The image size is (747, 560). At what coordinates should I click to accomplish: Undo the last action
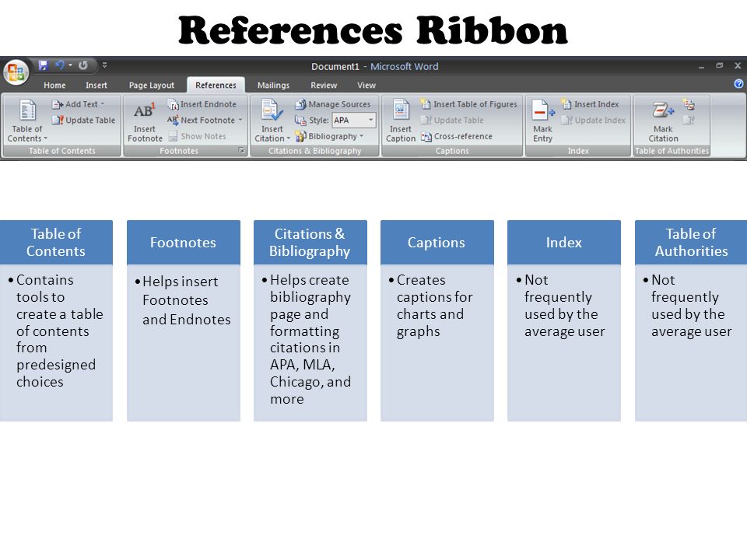60,65
